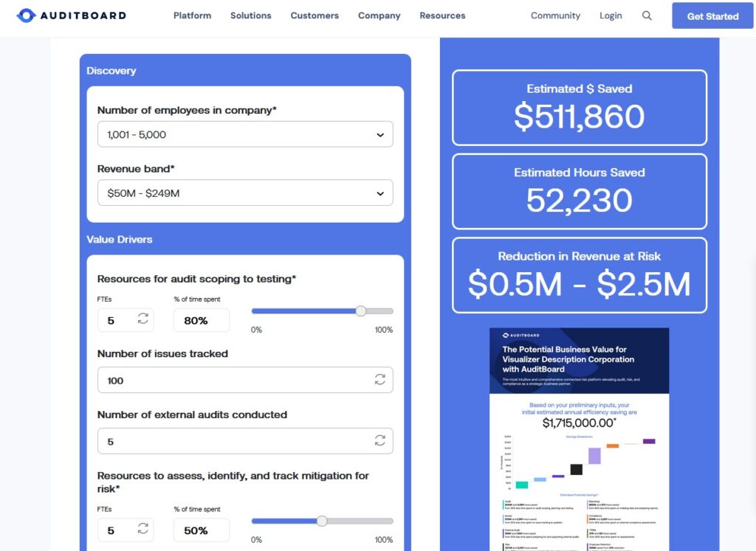Click risk mitigation time-spent slider handle
Viewport: 756px width, 551px height.
pos(322,521)
